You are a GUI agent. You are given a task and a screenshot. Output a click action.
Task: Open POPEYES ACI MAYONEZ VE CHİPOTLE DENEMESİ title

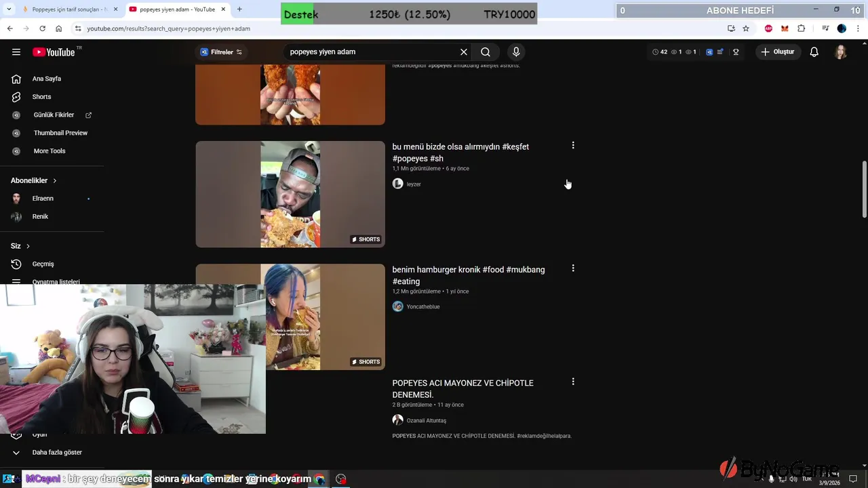(x=463, y=389)
